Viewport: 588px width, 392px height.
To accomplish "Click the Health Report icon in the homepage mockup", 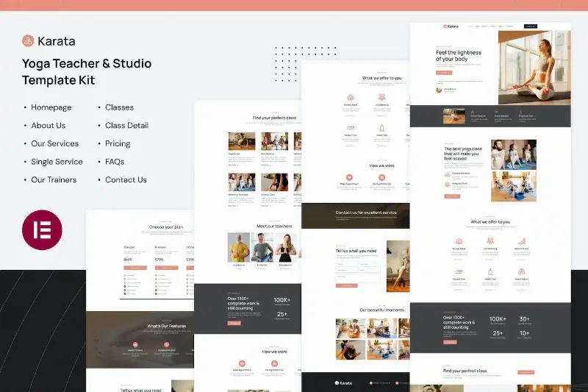I will click(x=522, y=271).
